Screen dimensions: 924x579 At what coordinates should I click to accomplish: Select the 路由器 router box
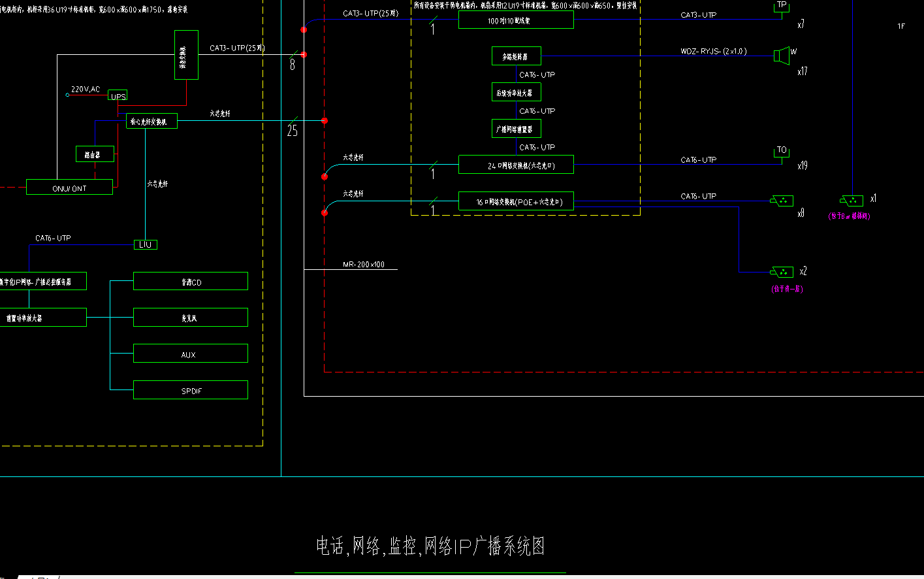[95, 154]
